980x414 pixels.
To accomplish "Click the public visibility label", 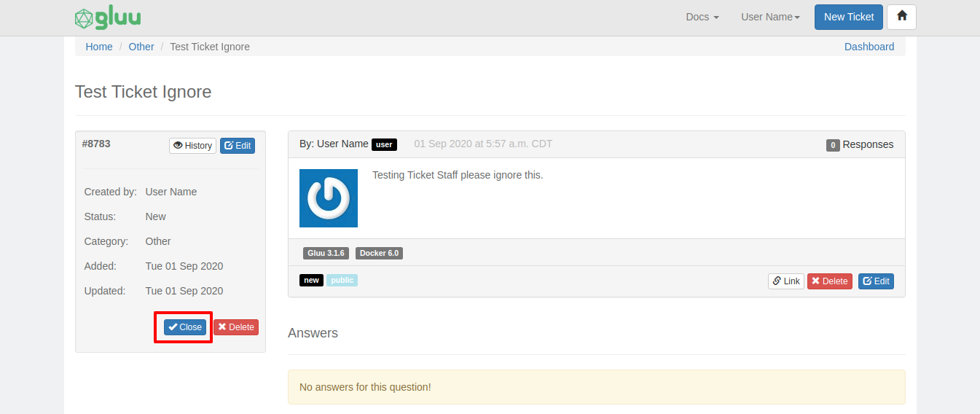I will 342,280.
